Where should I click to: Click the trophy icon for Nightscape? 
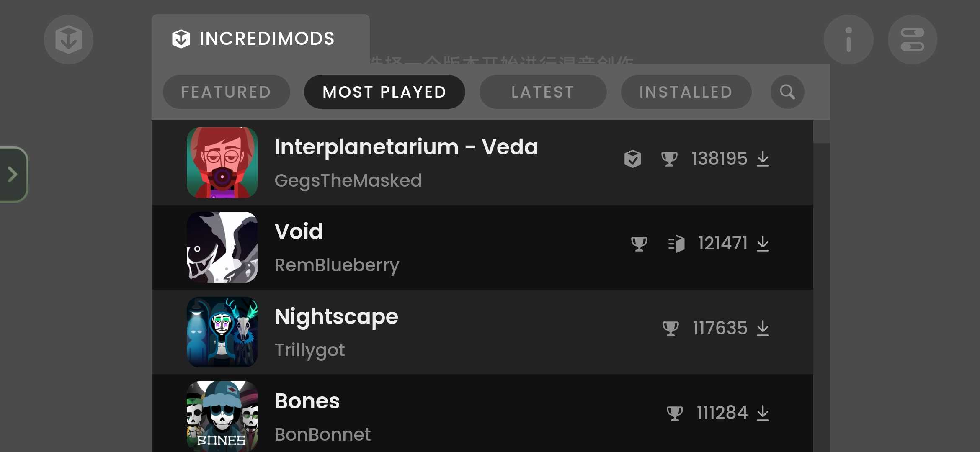671,329
